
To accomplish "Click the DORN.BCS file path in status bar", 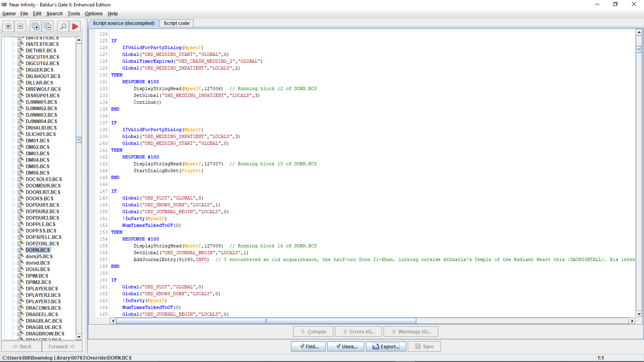I will pos(67,358).
